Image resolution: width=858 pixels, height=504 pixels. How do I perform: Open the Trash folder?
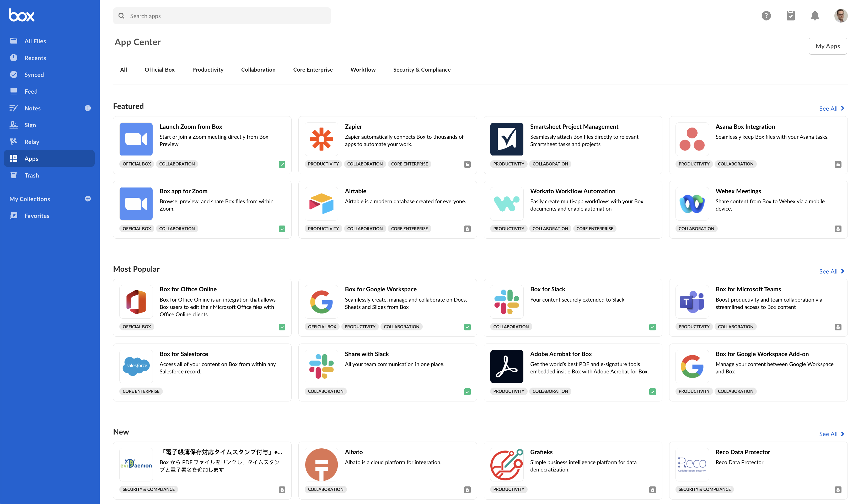(49, 175)
